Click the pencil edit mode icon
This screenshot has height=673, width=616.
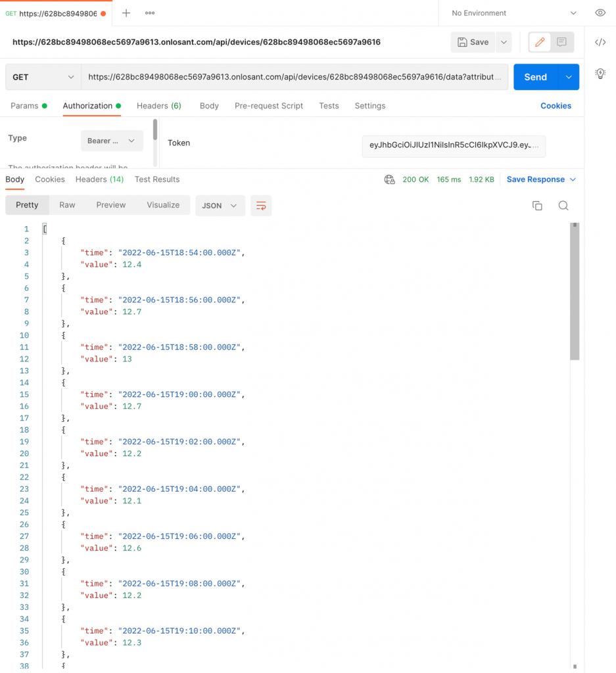[x=540, y=42]
